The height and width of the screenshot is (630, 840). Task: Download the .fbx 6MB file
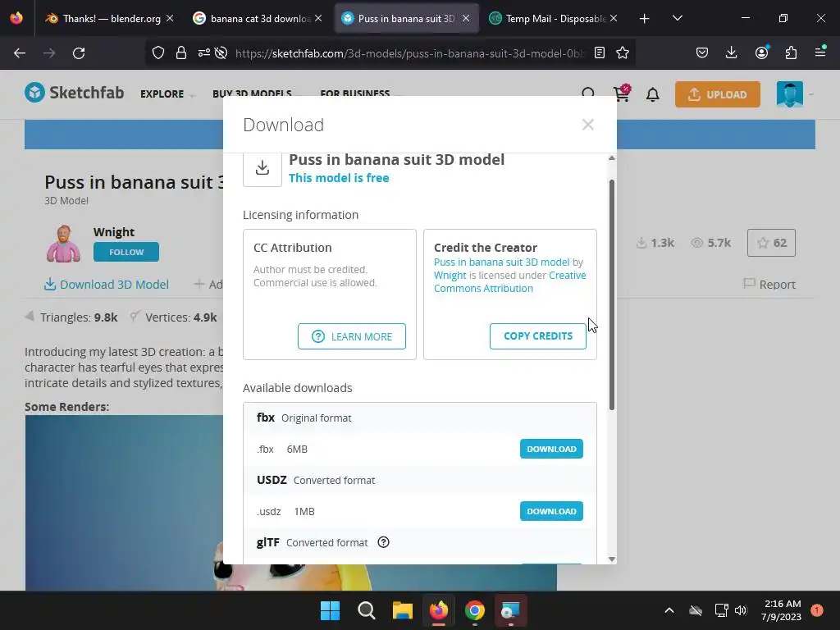[x=551, y=449]
